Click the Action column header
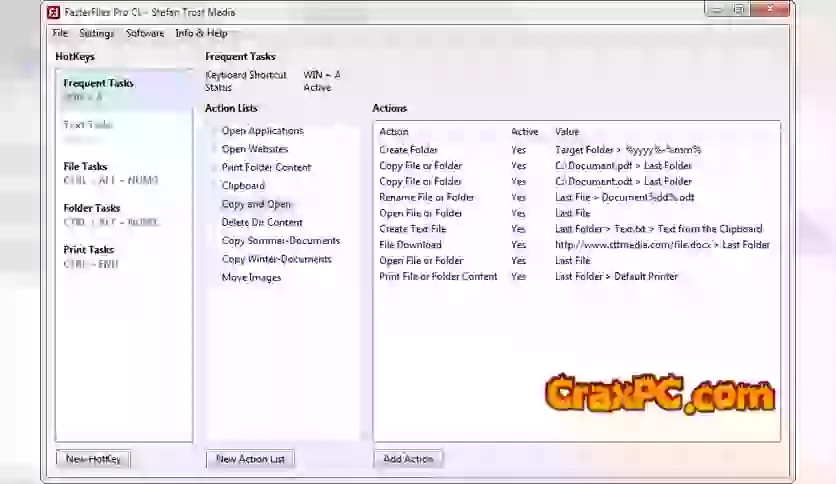The width and height of the screenshot is (836, 484). pos(393,132)
